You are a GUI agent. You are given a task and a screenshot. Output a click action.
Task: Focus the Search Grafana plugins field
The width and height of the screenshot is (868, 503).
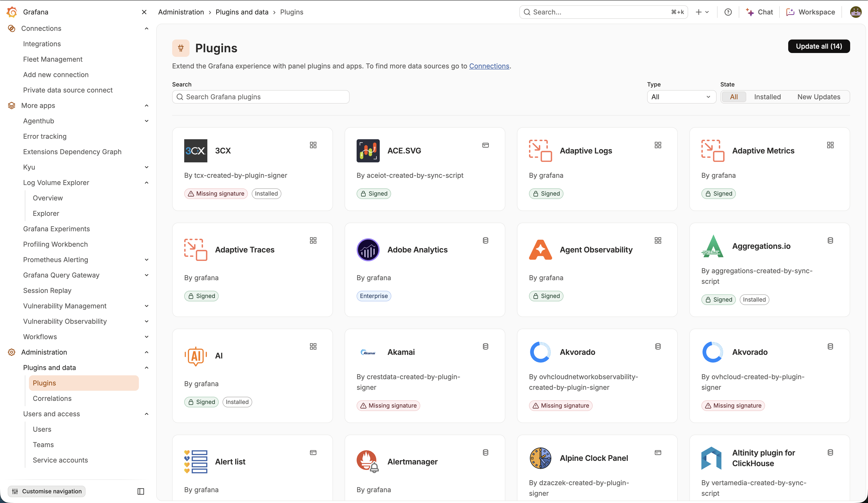coord(261,97)
